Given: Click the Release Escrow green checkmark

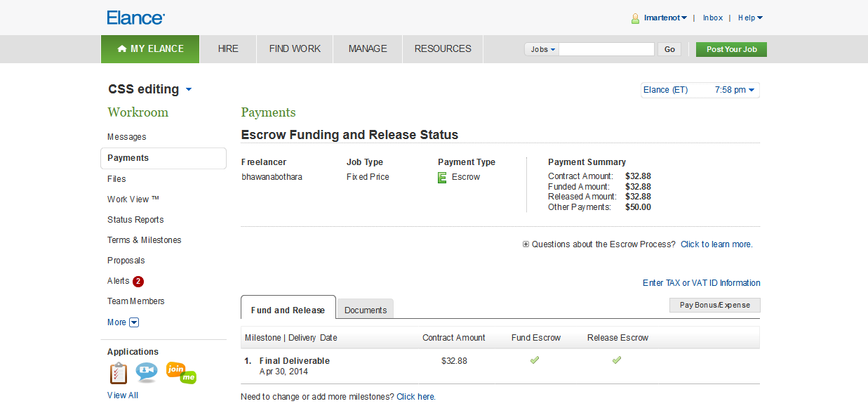Looking at the screenshot, I should coord(617,360).
